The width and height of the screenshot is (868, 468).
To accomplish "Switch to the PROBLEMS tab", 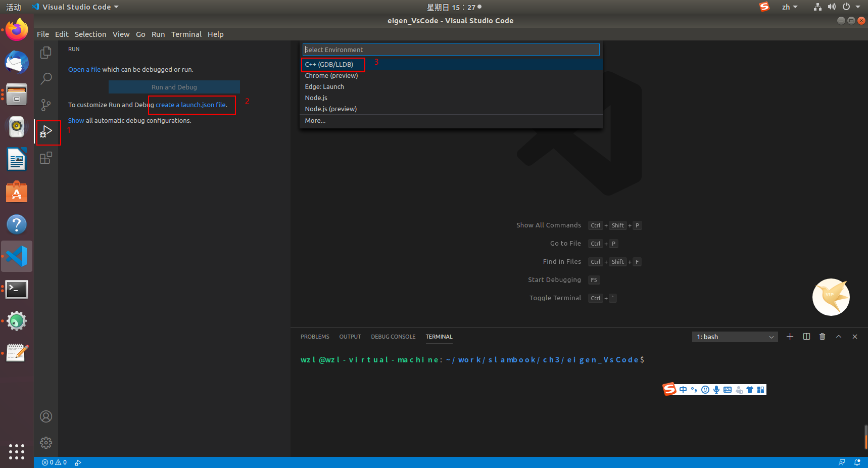I will 315,337.
